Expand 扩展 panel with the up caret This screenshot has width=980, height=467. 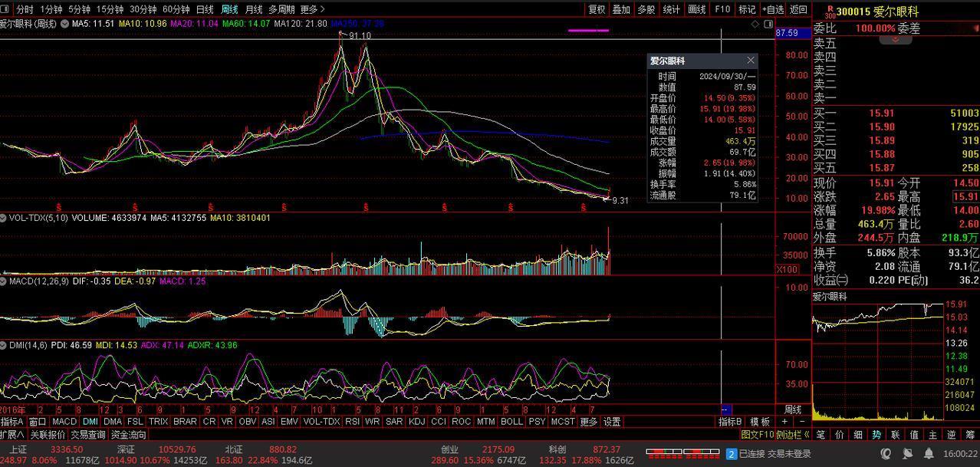[13, 435]
